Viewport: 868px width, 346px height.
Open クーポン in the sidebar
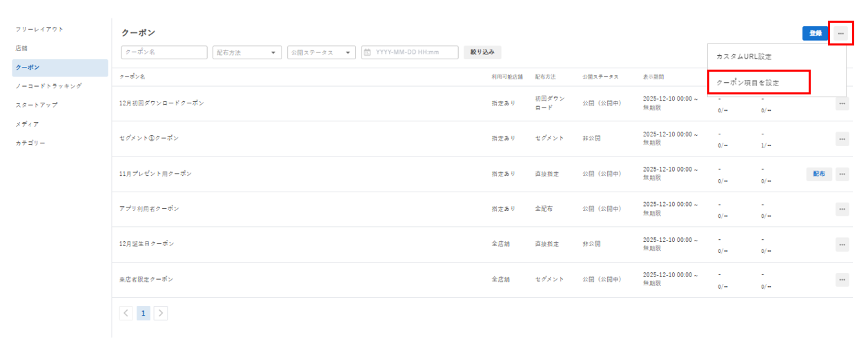(59, 68)
